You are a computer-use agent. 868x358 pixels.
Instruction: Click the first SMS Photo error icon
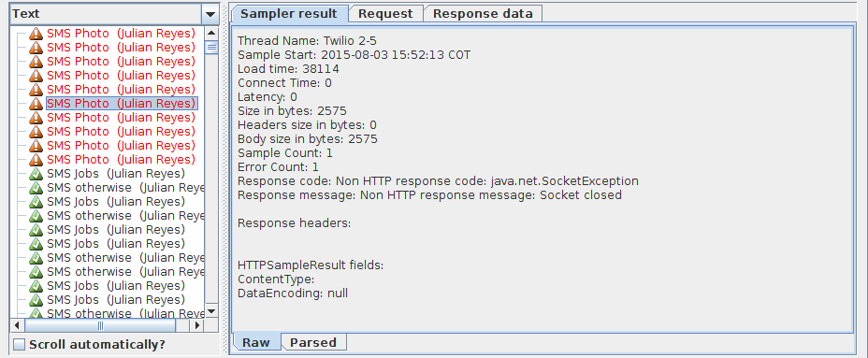(36, 34)
